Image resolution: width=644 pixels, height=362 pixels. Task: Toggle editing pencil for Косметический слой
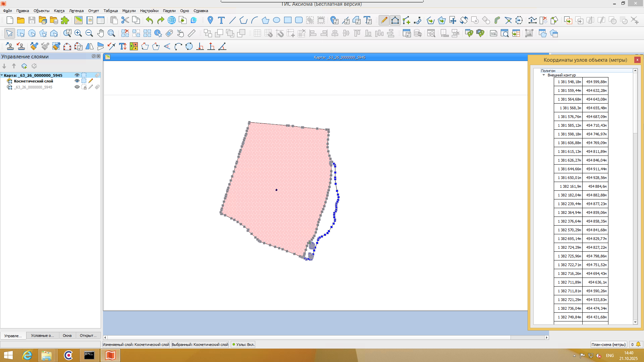coord(91,81)
